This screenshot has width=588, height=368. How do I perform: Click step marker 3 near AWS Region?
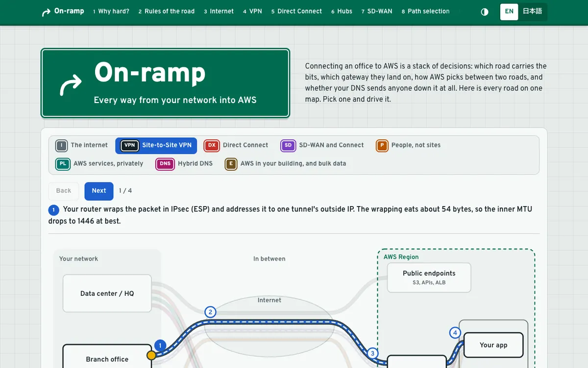372,353
